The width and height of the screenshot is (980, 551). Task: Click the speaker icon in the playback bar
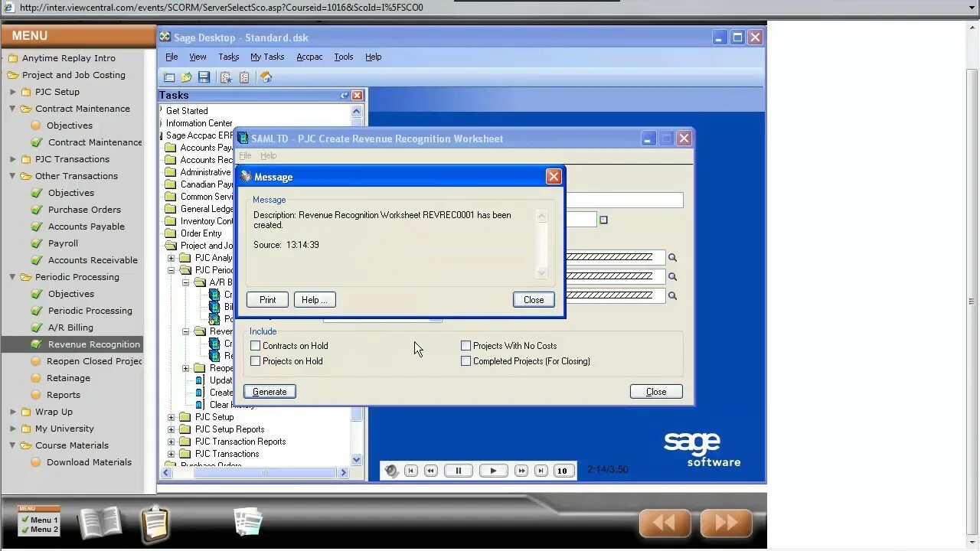(391, 470)
